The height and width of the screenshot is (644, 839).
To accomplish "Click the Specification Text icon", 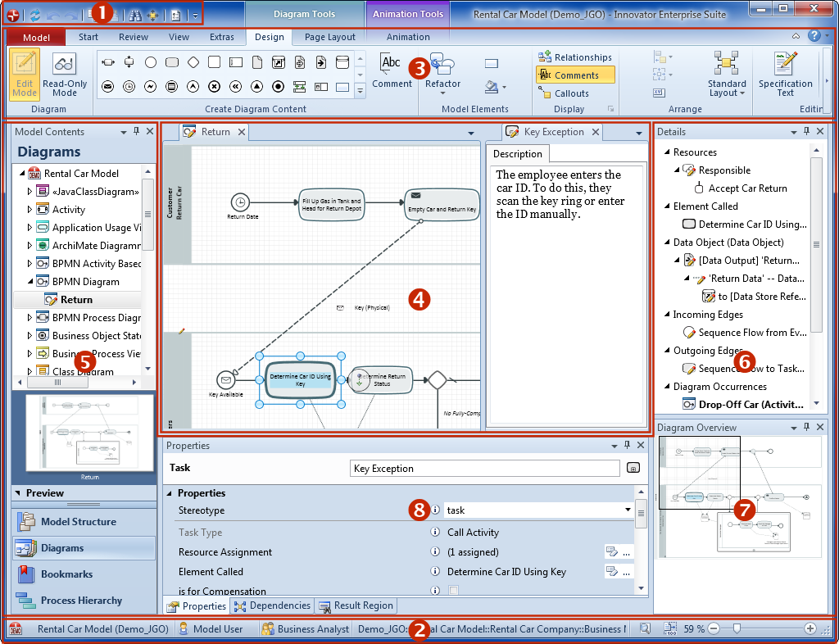I will click(x=785, y=73).
